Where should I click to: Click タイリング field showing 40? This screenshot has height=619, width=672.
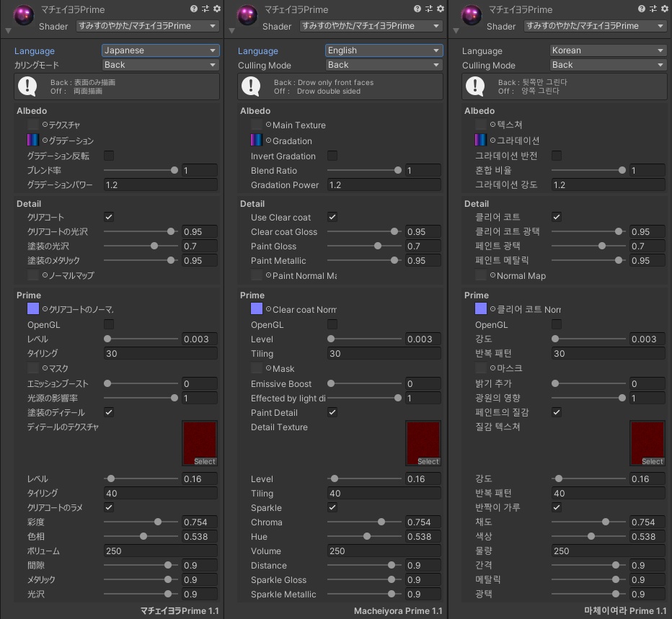[160, 493]
